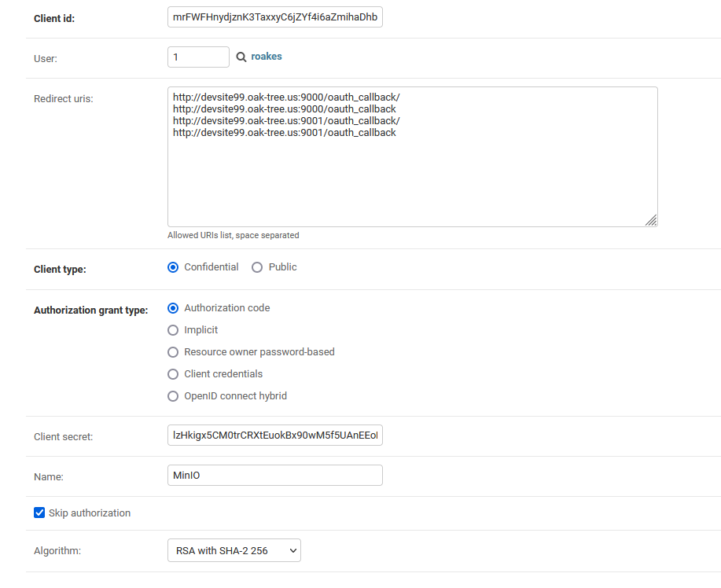Image resolution: width=721 pixels, height=588 pixels.
Task: Click the Skip authorization label text
Action: pyautogui.click(x=89, y=513)
